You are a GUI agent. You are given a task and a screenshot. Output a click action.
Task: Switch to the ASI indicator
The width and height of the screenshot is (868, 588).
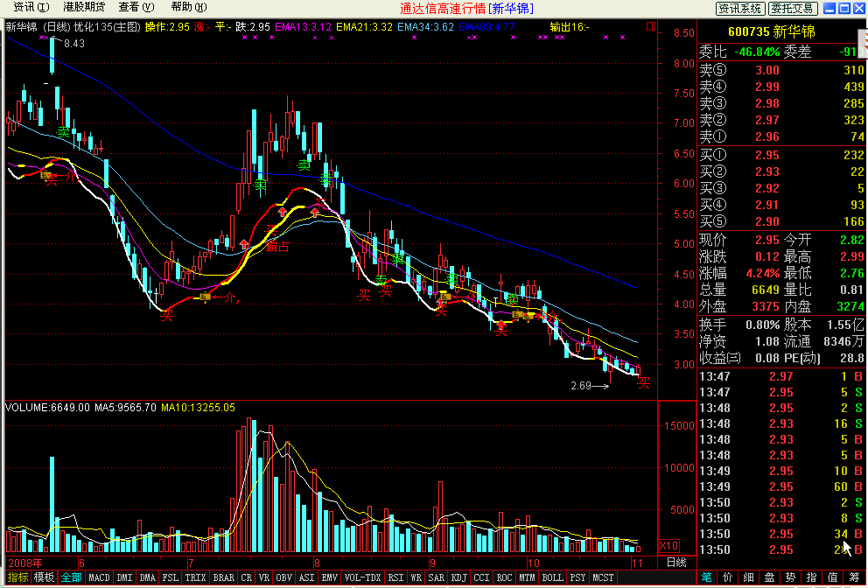point(306,577)
